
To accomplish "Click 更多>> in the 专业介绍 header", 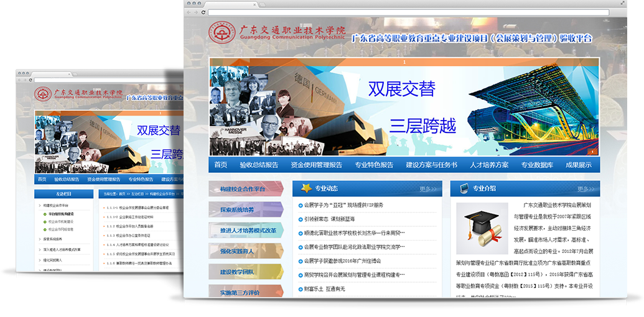I will click(586, 189).
